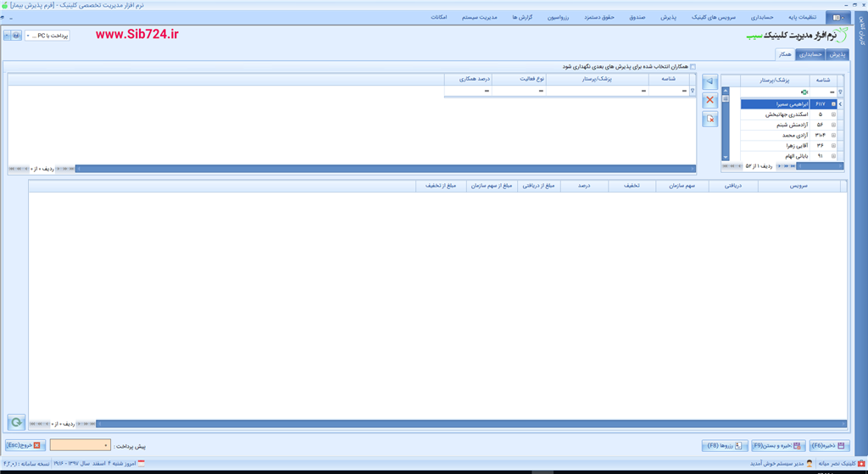Screen dimensions: 868x474
Task: Click the doctor list vertical scrollbar down arrow
Action: [x=725, y=157]
